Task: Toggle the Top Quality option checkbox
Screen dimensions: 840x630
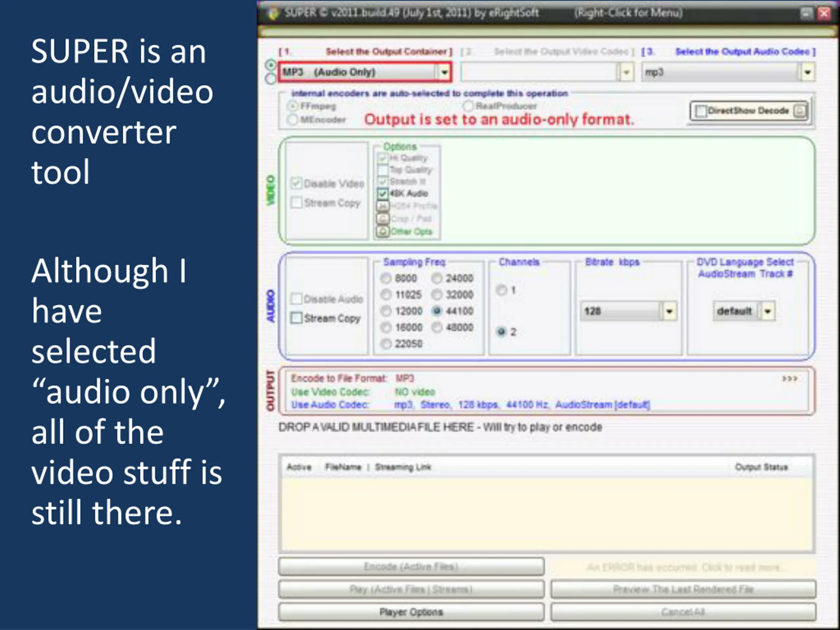Action: point(383,170)
